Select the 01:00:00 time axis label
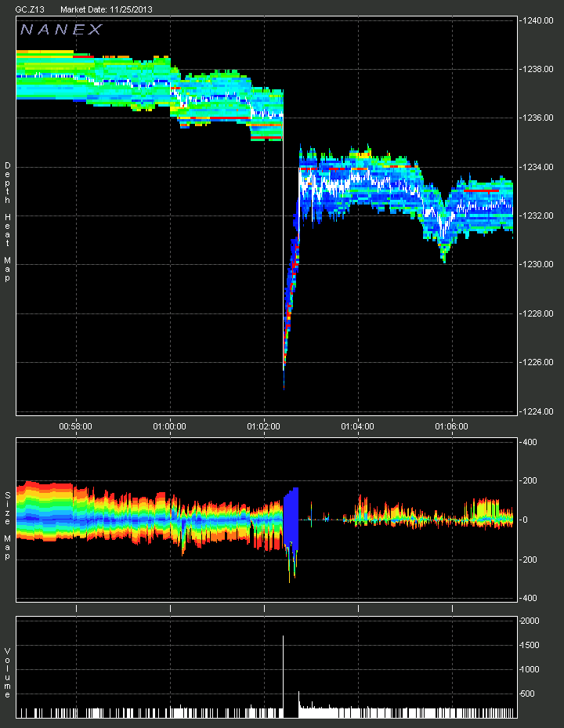Image resolution: width=564 pixels, height=728 pixels. (x=169, y=426)
